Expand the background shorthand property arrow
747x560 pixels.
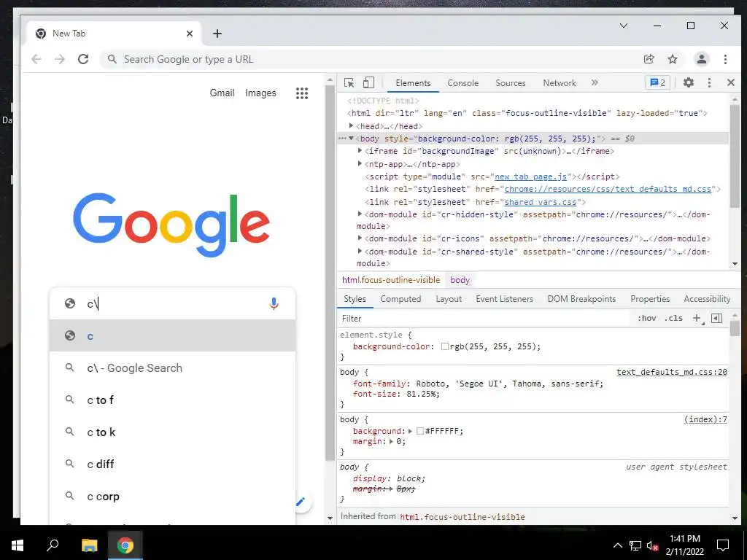pyautogui.click(x=410, y=431)
